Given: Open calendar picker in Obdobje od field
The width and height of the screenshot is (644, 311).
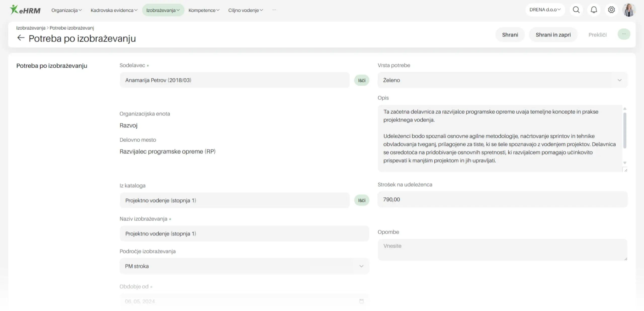Looking at the screenshot, I should coord(361,301).
